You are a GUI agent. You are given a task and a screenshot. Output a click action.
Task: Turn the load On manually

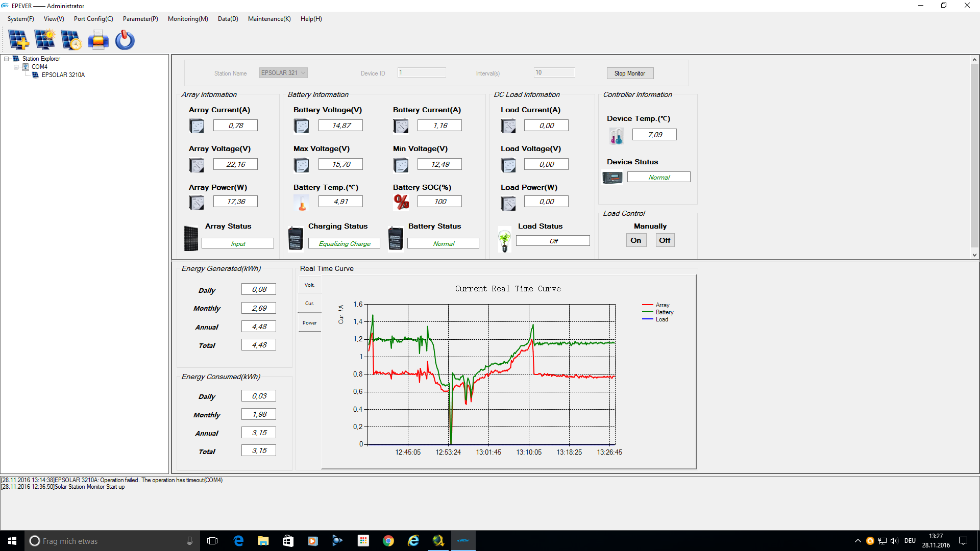636,240
